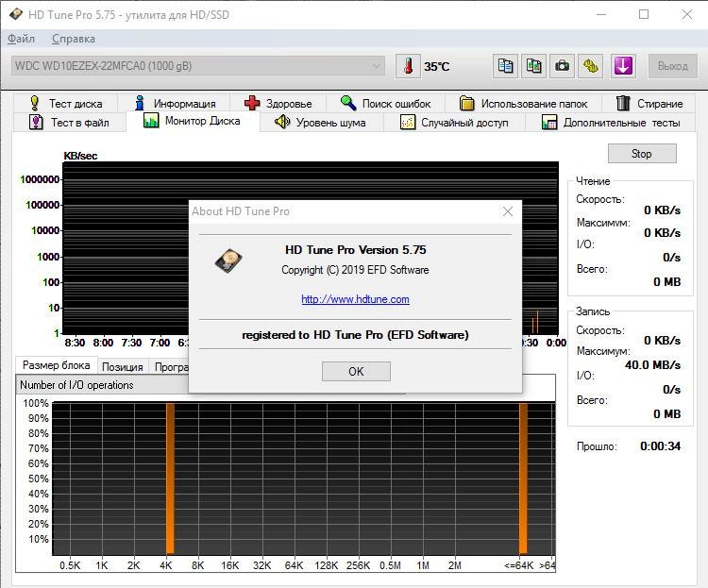
Task: Click the Number of I/O operations label
Action: pos(76,385)
